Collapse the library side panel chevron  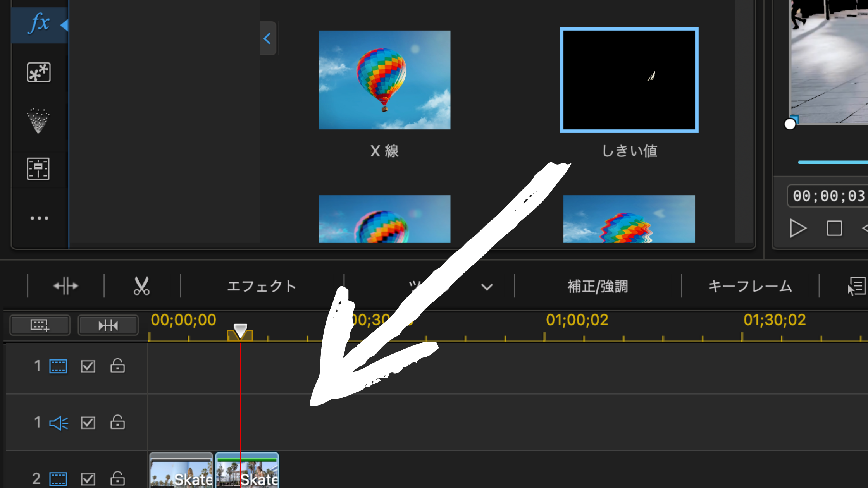[267, 38]
